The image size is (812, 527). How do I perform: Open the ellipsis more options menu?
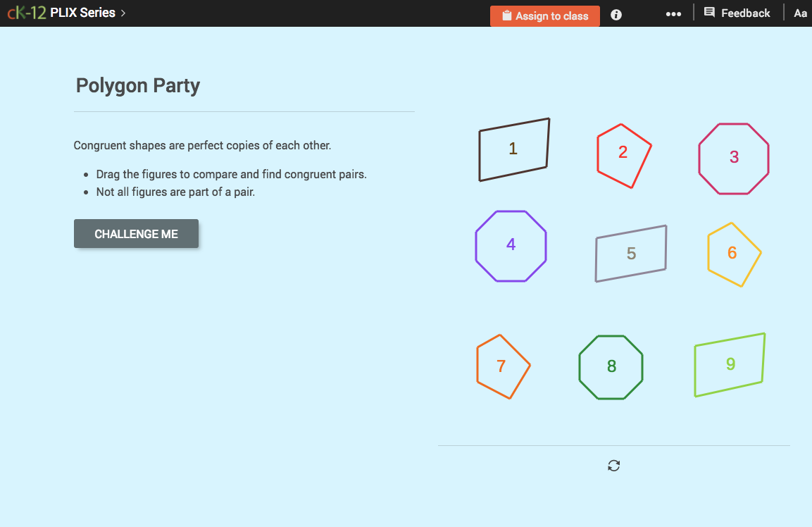[x=673, y=13]
